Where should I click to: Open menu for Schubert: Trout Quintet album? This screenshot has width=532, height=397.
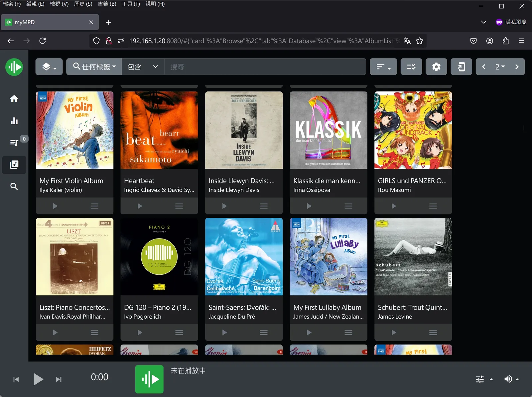click(433, 333)
